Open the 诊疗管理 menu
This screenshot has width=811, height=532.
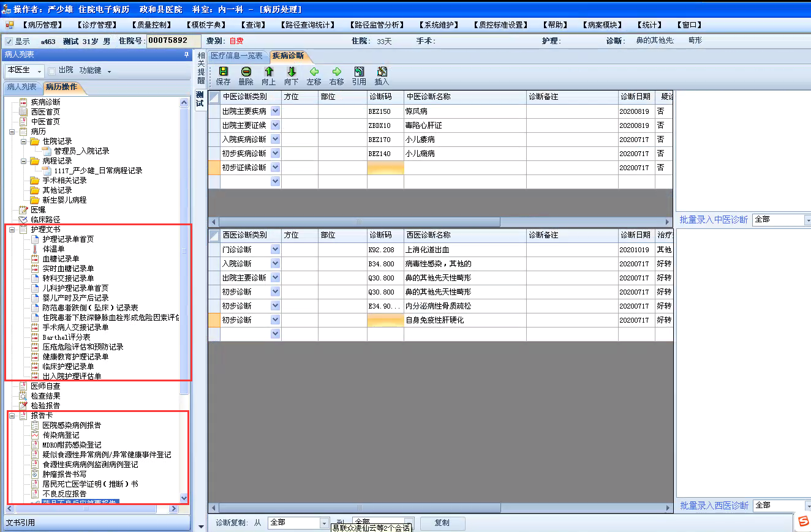click(x=97, y=25)
